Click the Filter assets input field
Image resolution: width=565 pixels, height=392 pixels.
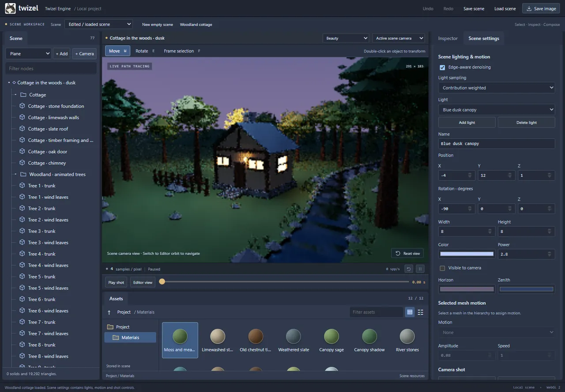(377, 312)
